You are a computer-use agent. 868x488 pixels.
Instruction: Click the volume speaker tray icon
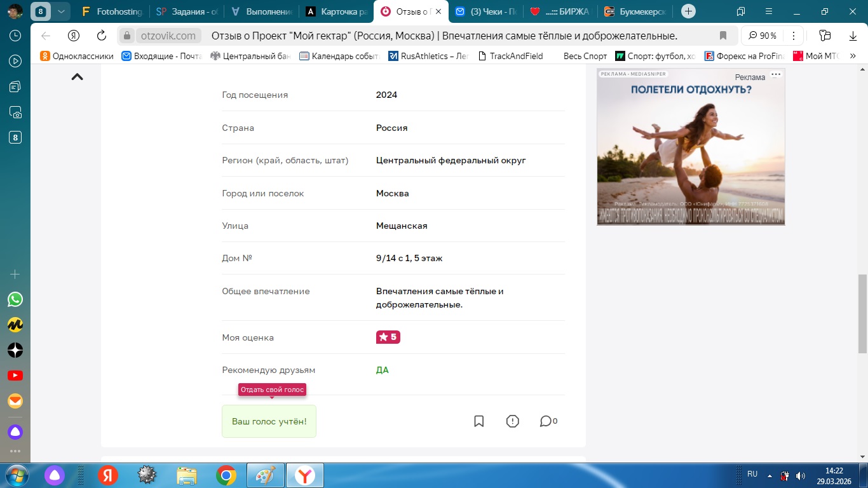(x=802, y=475)
